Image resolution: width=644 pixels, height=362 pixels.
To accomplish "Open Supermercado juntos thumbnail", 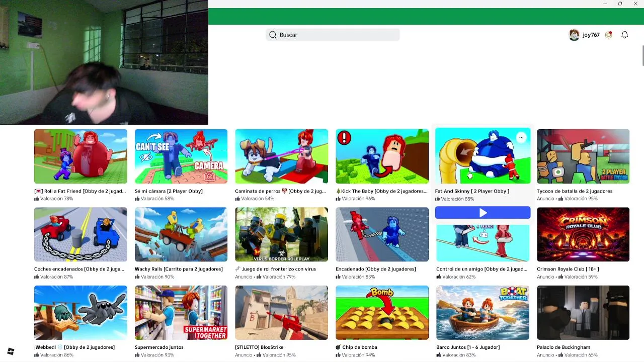I will pyautogui.click(x=181, y=313).
